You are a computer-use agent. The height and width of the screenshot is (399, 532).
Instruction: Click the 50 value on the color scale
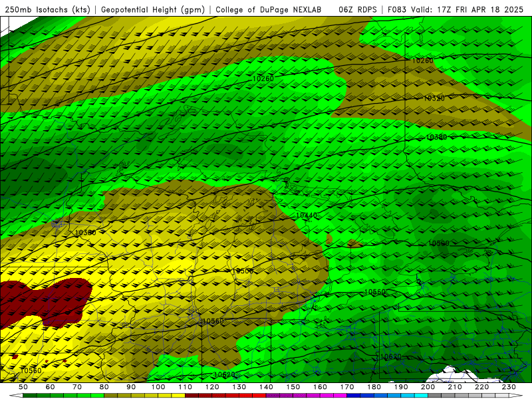point(23,387)
